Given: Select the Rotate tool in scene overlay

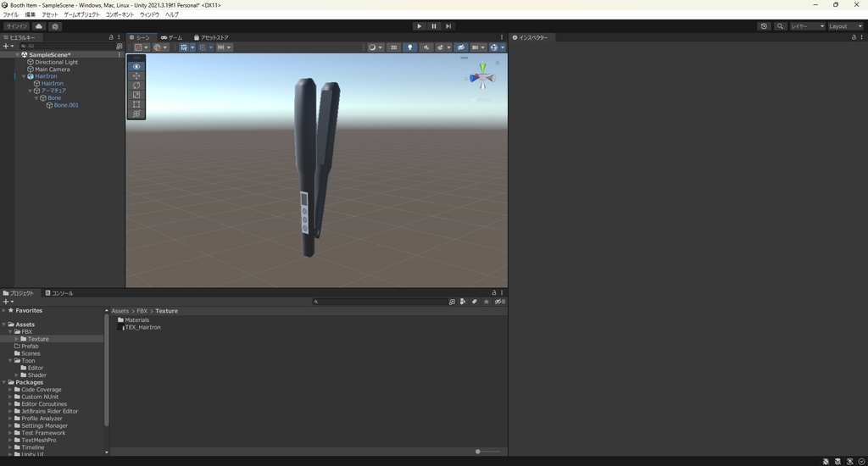Looking at the screenshot, I should pyautogui.click(x=136, y=86).
